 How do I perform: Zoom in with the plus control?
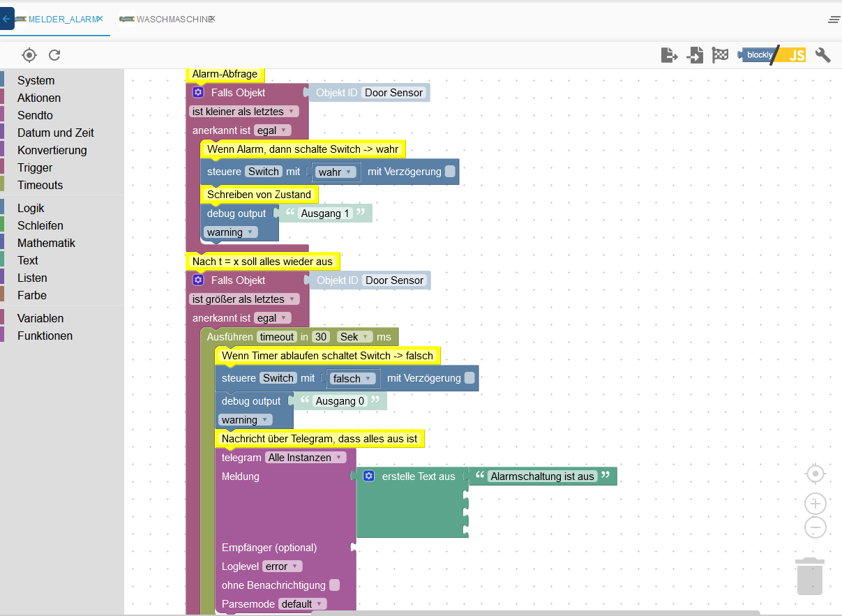point(815,504)
